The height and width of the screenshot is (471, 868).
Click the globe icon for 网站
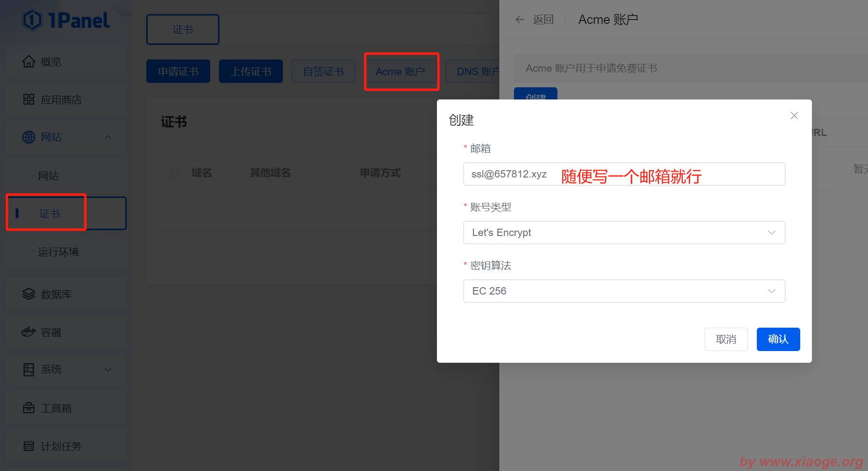pos(29,137)
